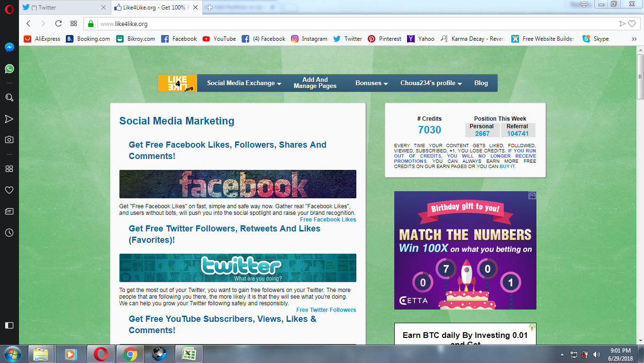Open the Booking.com bookmark
The width and height of the screenshot is (644, 363).
pyautogui.click(x=88, y=39)
